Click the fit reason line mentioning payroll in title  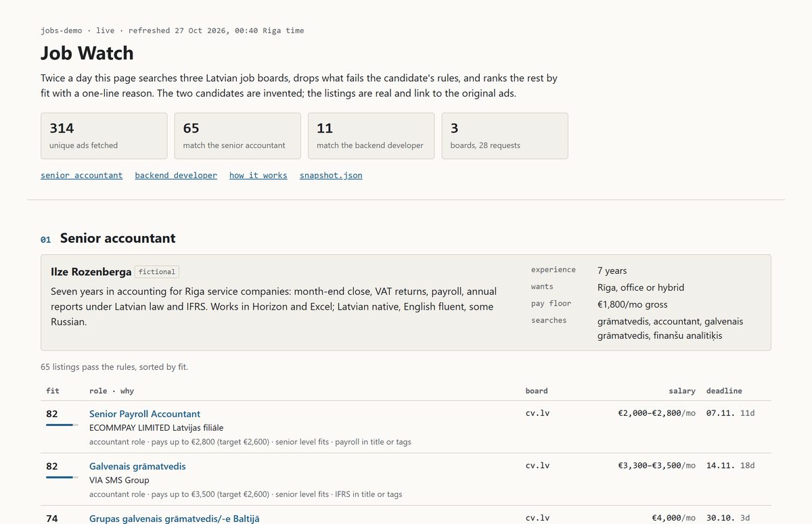click(x=250, y=442)
